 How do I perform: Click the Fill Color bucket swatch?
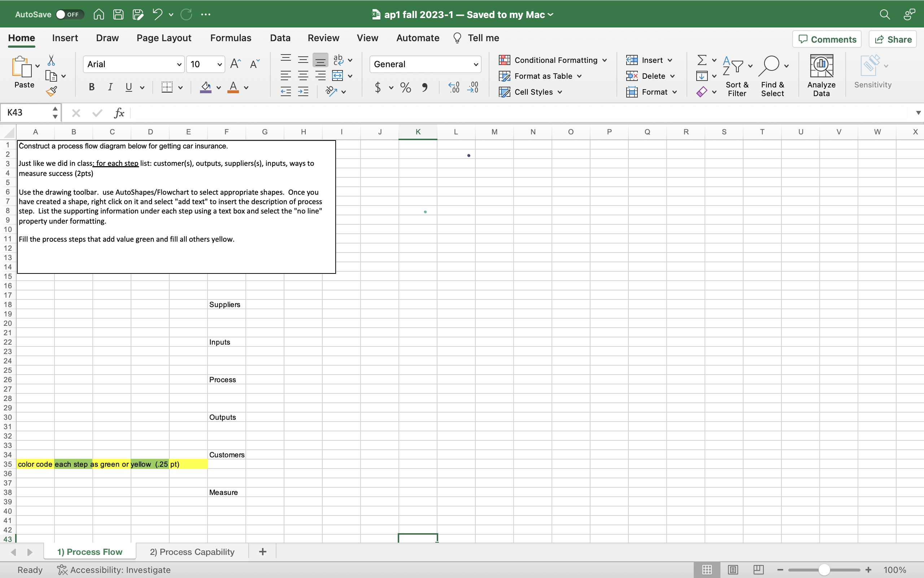tap(205, 87)
